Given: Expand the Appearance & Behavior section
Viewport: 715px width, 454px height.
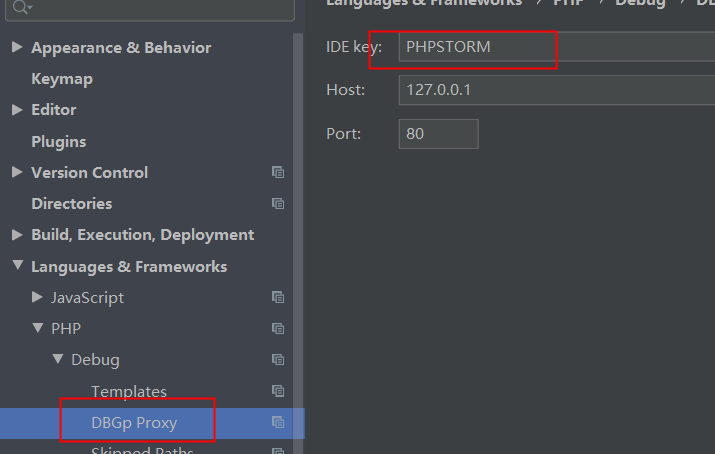Looking at the screenshot, I should coord(17,47).
